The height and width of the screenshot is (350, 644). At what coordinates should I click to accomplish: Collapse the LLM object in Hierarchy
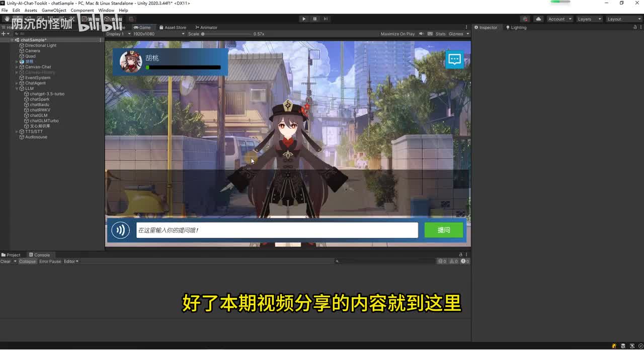click(17, 89)
